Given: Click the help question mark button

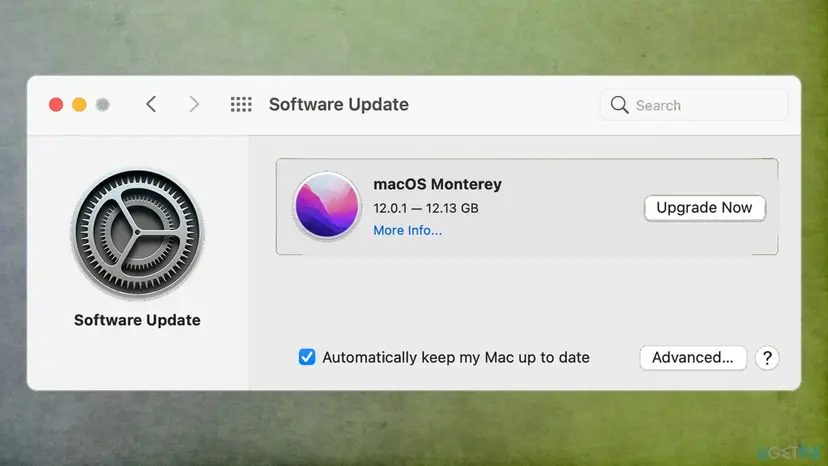Looking at the screenshot, I should (767, 358).
